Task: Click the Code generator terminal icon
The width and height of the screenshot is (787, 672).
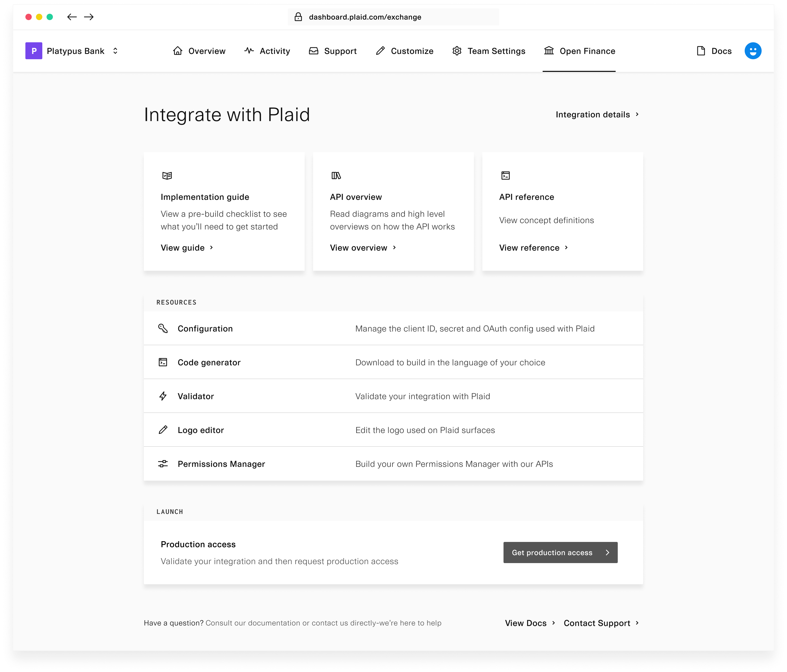Action: [x=163, y=362]
